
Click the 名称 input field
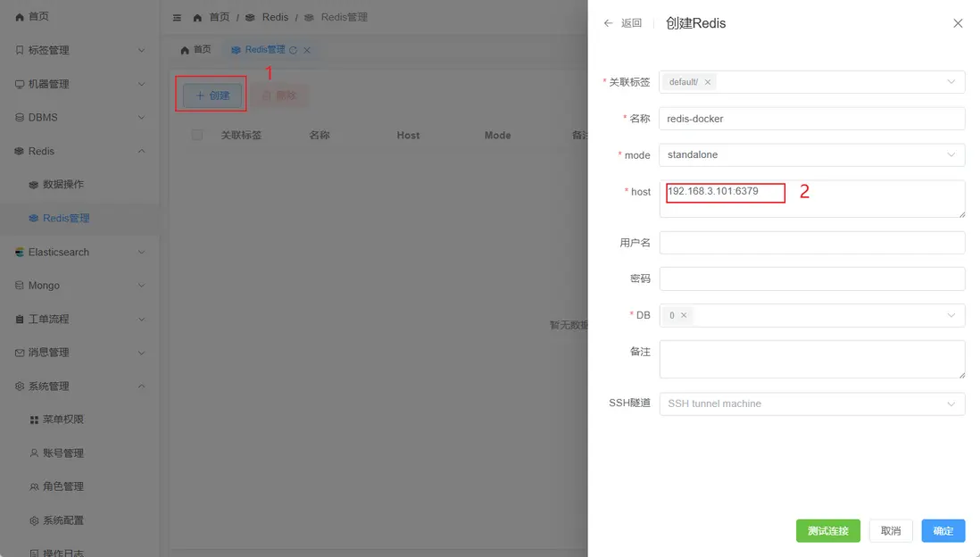[812, 119]
